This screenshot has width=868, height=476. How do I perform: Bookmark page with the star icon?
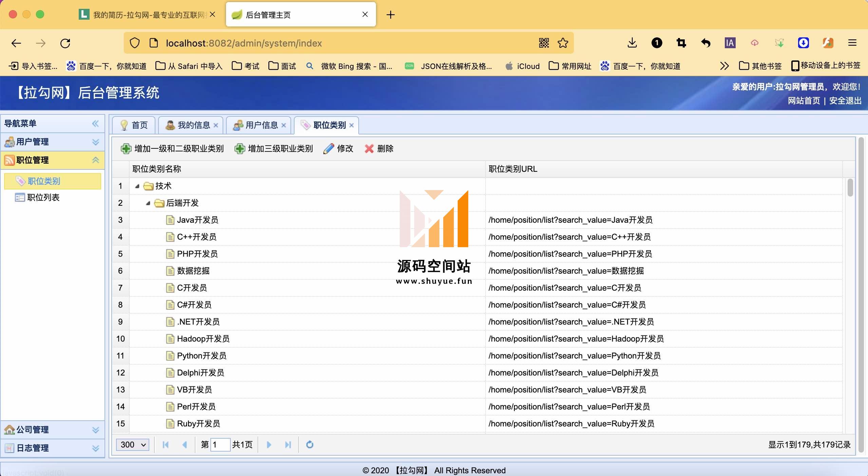[x=563, y=43]
